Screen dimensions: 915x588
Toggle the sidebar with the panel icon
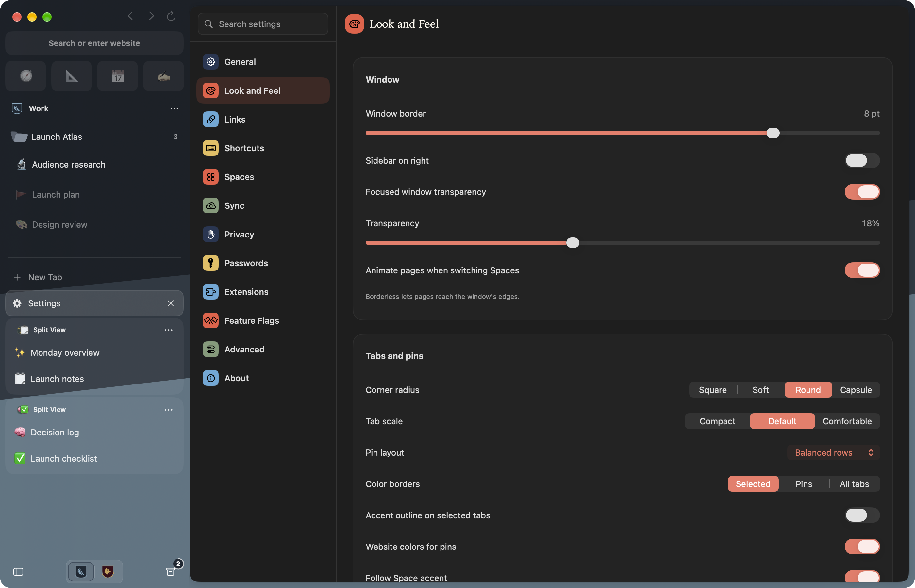pos(18,572)
